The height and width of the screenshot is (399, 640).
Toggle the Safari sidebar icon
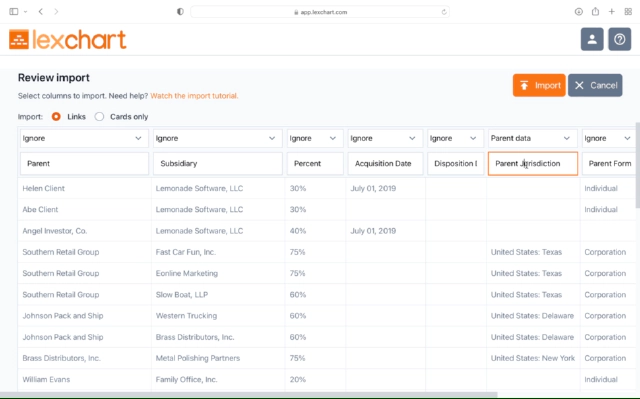pyautogui.click(x=13, y=11)
